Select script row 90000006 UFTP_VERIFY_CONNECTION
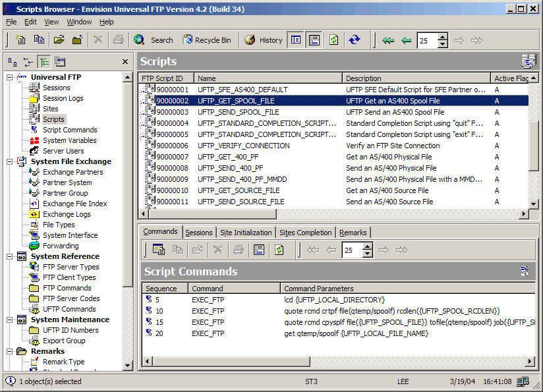This screenshot has height=392, width=543. point(333,146)
